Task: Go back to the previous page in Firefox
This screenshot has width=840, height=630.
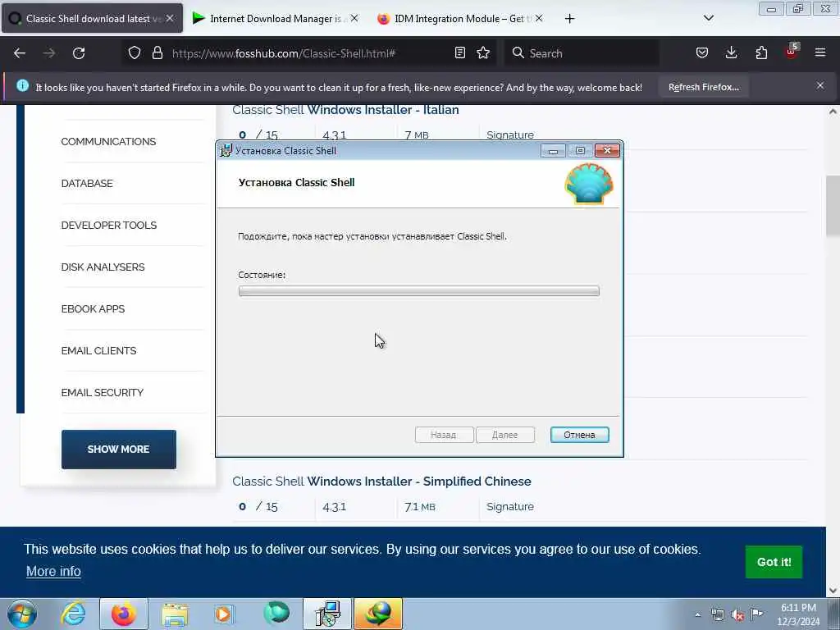Action: pos(20,53)
